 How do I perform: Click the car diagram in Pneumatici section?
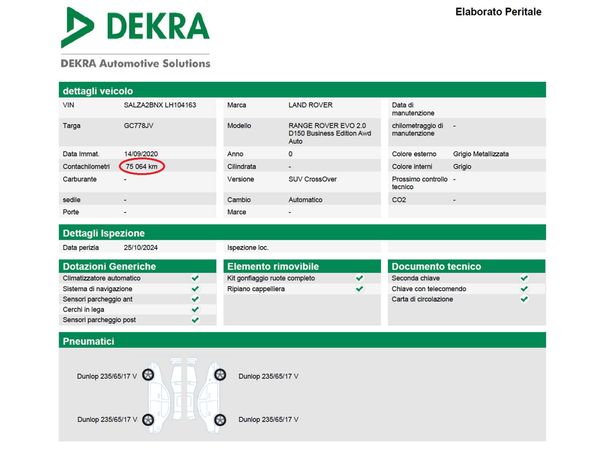(184, 395)
